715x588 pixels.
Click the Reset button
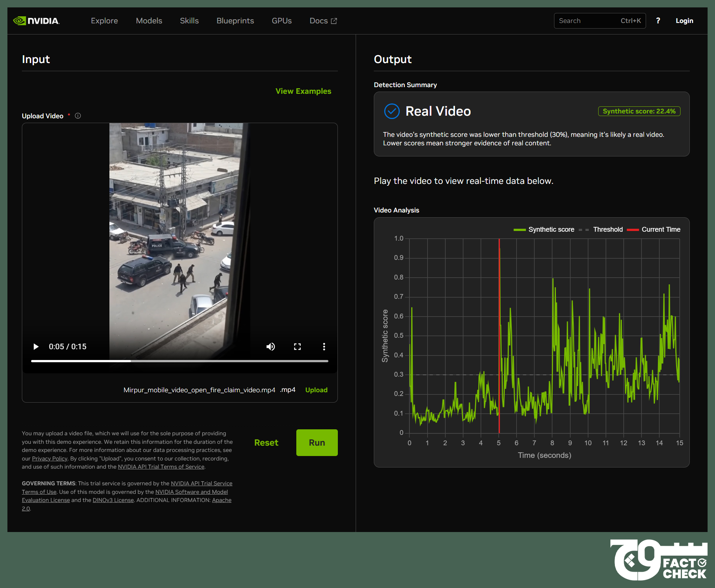click(x=266, y=443)
